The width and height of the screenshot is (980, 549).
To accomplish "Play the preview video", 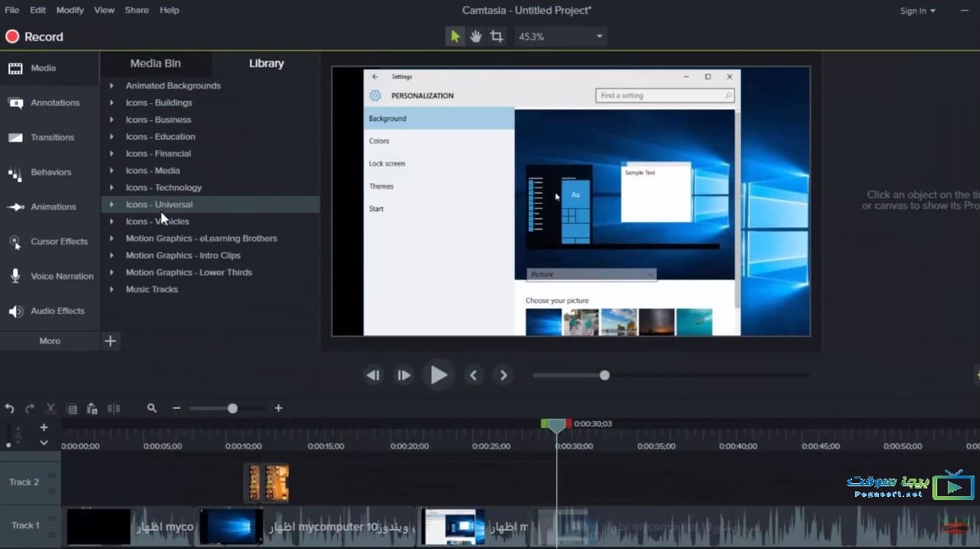I will [438, 375].
